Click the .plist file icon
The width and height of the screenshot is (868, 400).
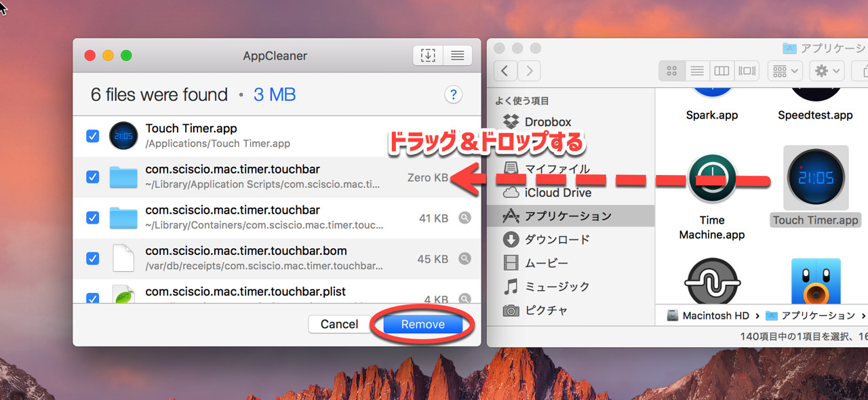[123, 295]
